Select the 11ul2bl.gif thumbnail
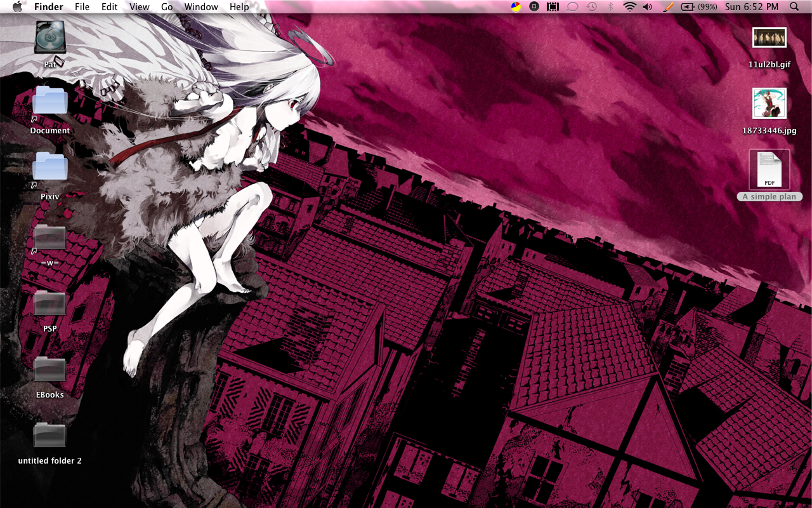This screenshot has height=508, width=812. click(x=769, y=37)
